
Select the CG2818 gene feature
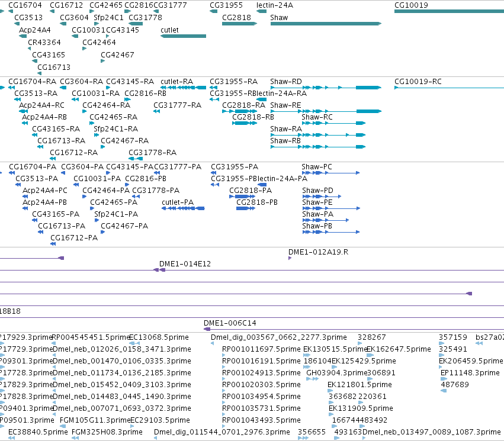239,24
